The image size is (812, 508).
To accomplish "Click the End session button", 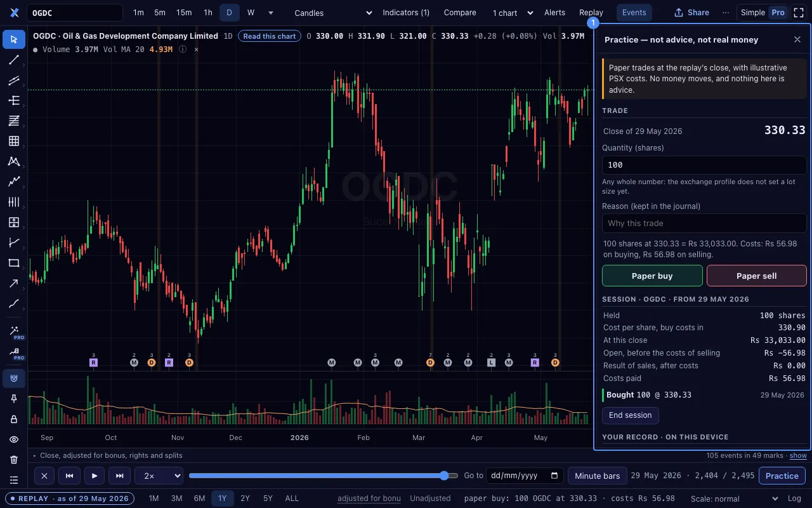I will (630, 415).
